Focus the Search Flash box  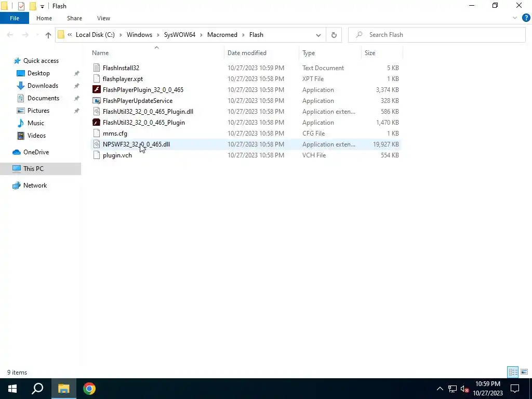pyautogui.click(x=436, y=35)
